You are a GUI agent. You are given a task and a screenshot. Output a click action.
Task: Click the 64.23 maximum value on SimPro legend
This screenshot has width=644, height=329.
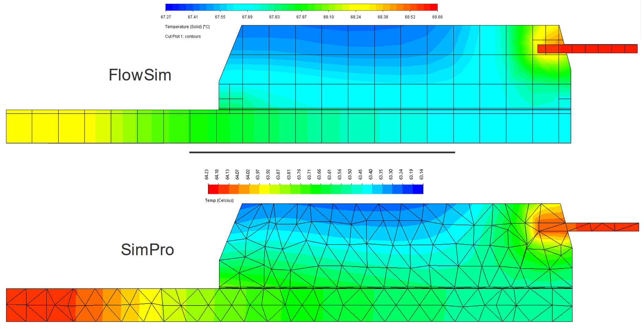pos(207,174)
